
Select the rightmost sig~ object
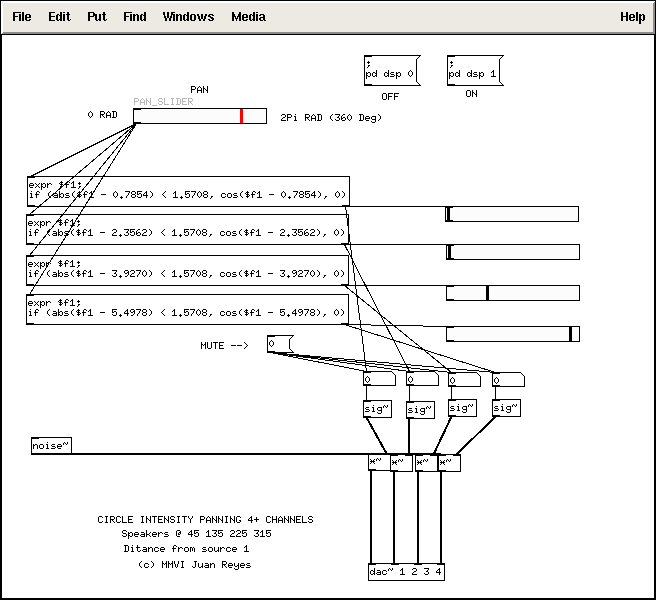click(507, 408)
